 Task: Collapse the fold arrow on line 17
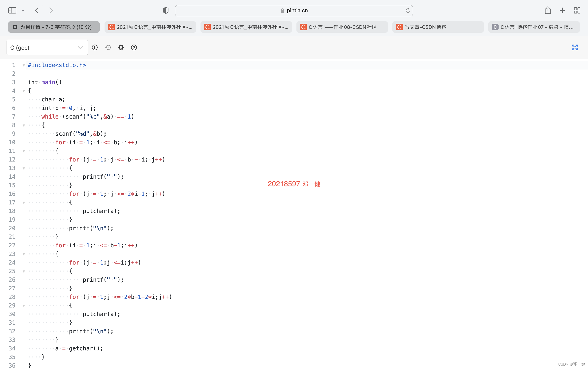(23, 202)
